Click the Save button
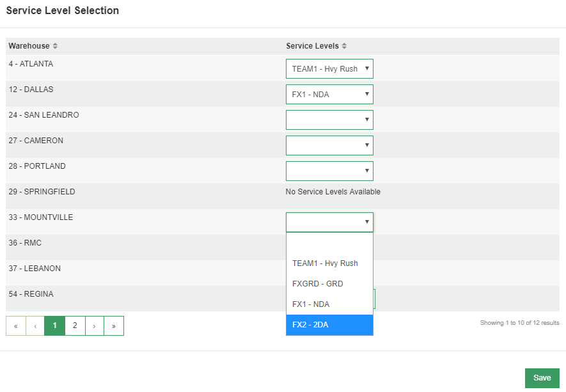566x392 pixels. (542, 378)
